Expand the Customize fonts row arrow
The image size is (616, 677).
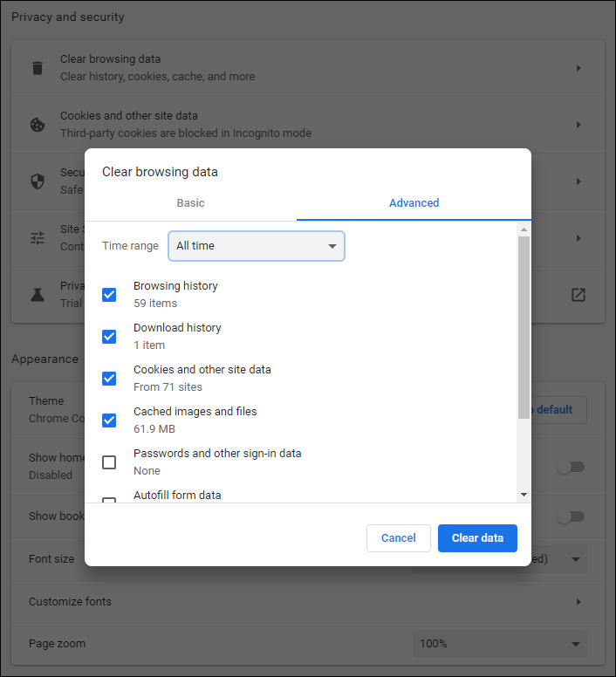(x=578, y=602)
